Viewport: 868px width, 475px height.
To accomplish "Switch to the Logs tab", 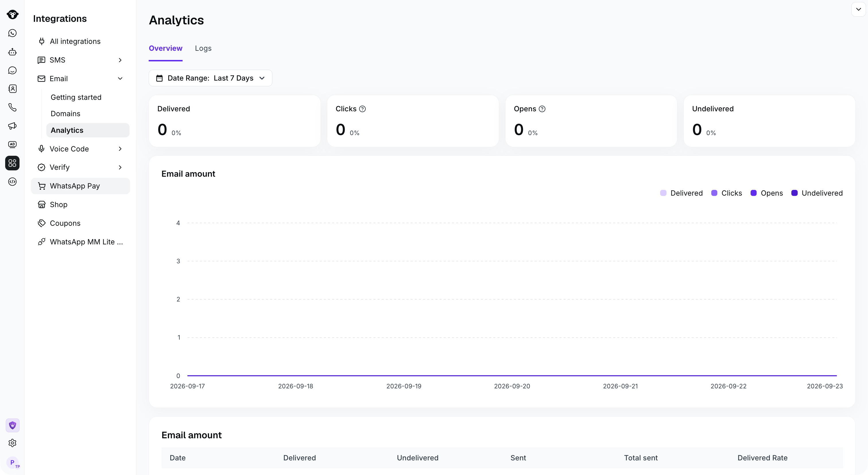I will 203,48.
